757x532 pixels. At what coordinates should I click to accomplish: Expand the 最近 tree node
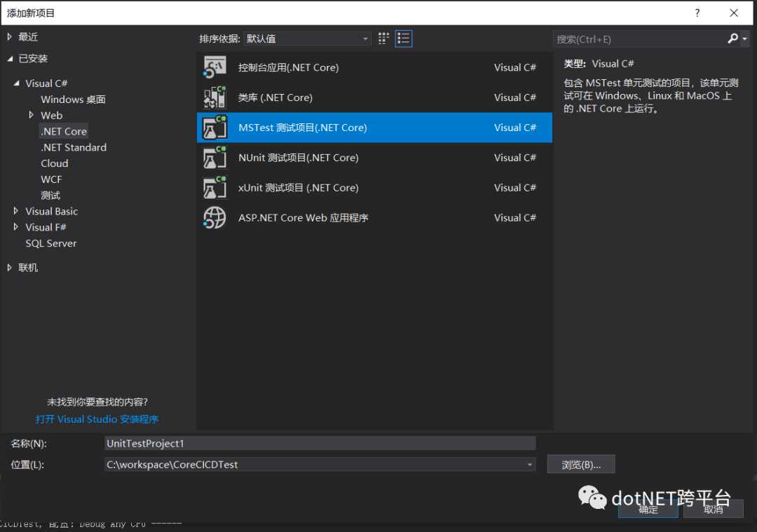coord(9,36)
